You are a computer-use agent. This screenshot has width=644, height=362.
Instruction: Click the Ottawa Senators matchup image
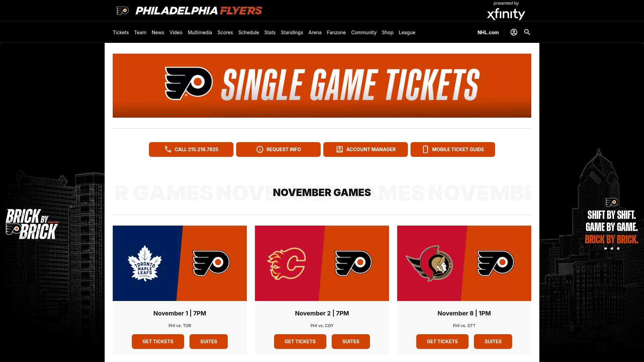click(x=464, y=263)
